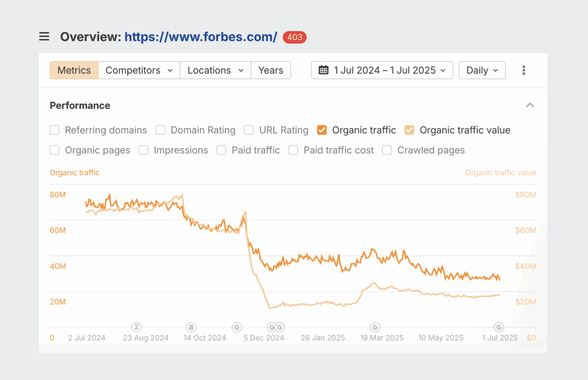Viewport: 588px width, 380px height.
Task: Select the Years tab
Action: pos(271,70)
